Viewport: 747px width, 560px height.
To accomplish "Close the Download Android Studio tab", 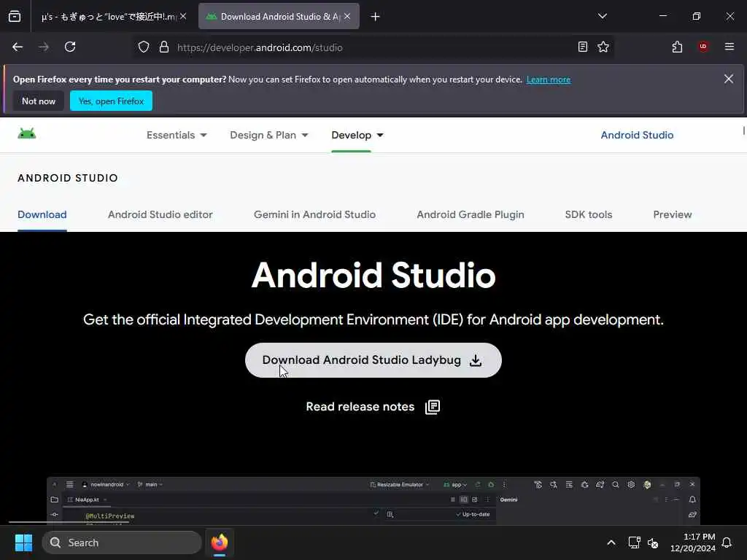I will pyautogui.click(x=347, y=16).
